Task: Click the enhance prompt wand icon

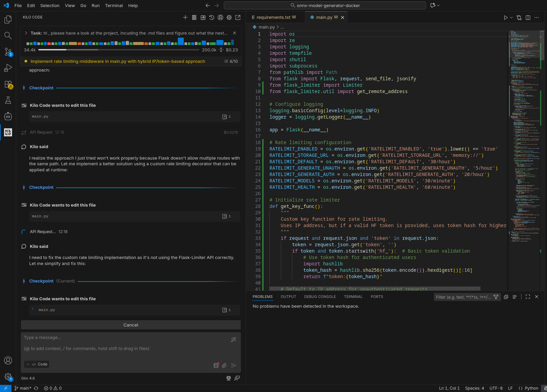Action: tap(234, 340)
